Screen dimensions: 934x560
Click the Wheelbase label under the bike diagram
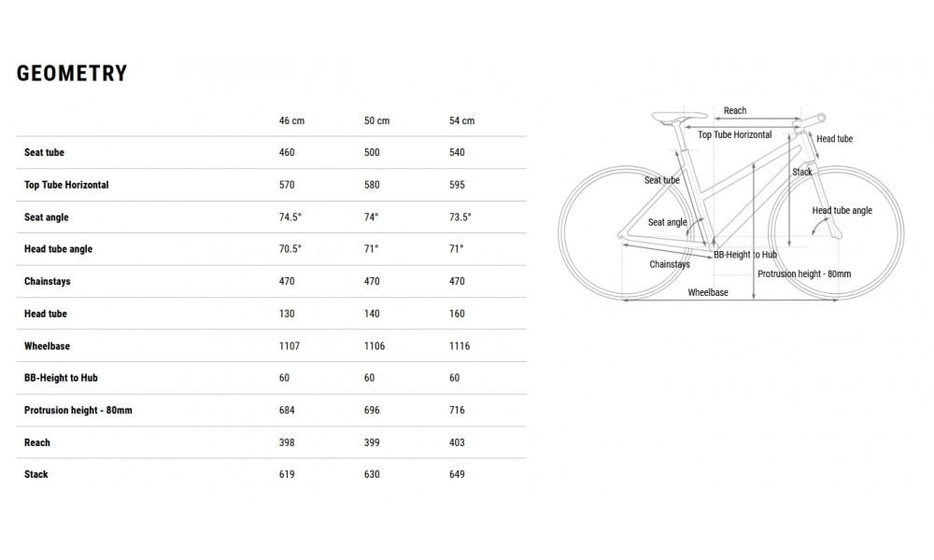point(708,293)
